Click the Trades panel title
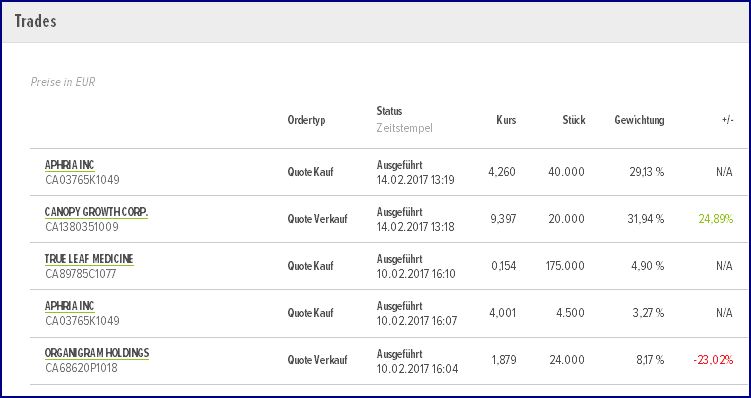This screenshot has width=751, height=398. pyautogui.click(x=35, y=22)
